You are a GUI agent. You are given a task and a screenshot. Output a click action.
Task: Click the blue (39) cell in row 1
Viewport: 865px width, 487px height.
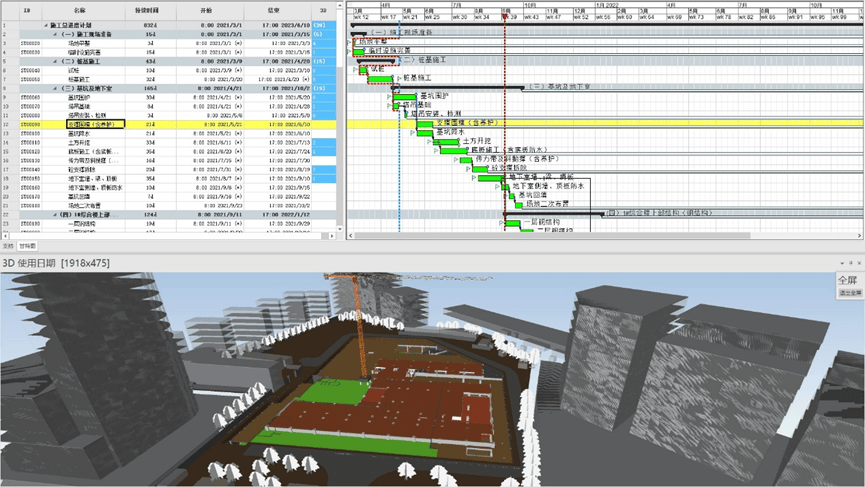tap(324, 25)
